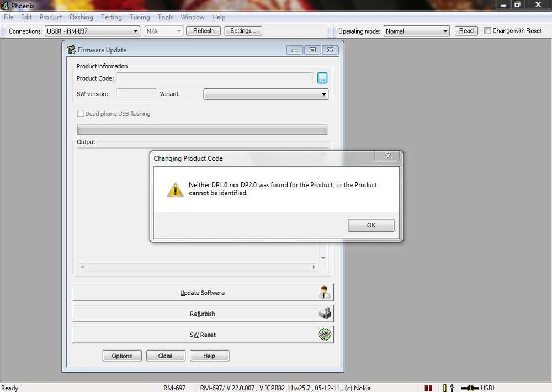
Task: Click the Refurbish button
Action: [x=203, y=314]
